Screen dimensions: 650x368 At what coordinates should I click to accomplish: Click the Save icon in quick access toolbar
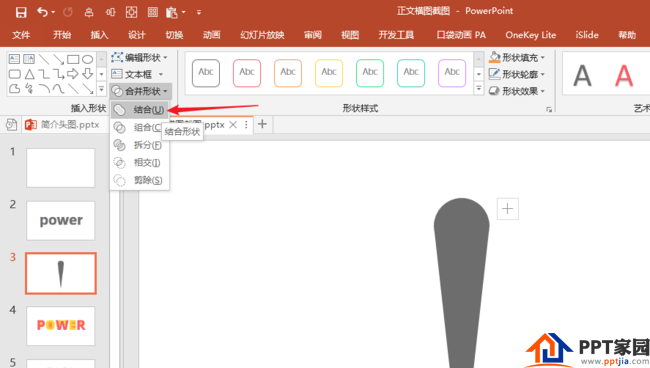point(21,12)
